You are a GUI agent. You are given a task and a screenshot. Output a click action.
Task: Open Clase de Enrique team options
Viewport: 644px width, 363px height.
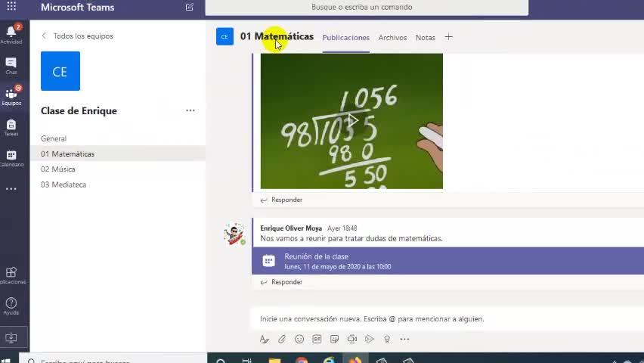(x=190, y=110)
